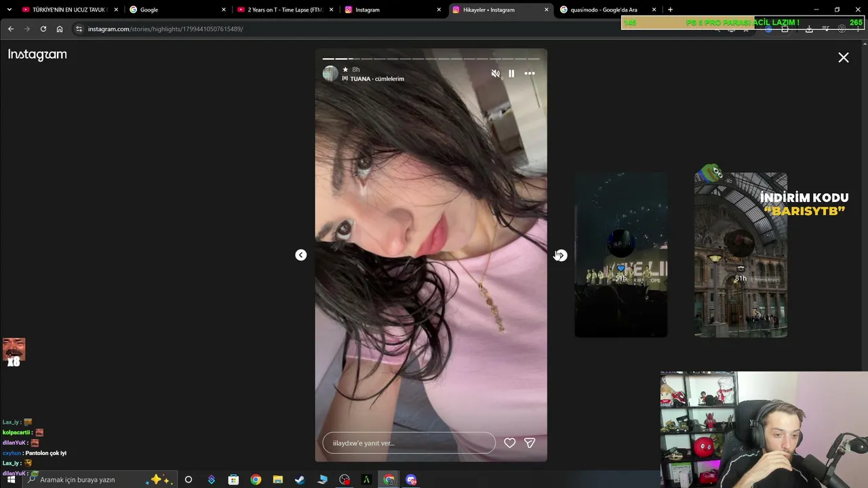Expand the tab search dropdown

coord(9,9)
